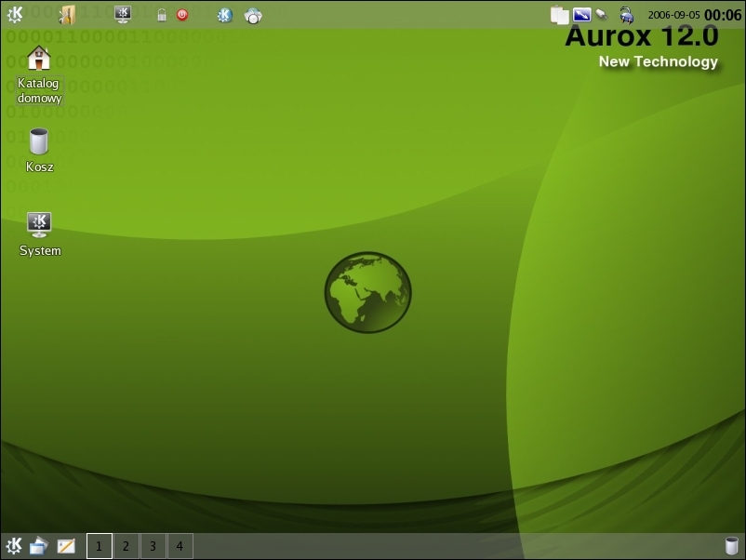Show the desktop using the taskbar icon

(38, 545)
